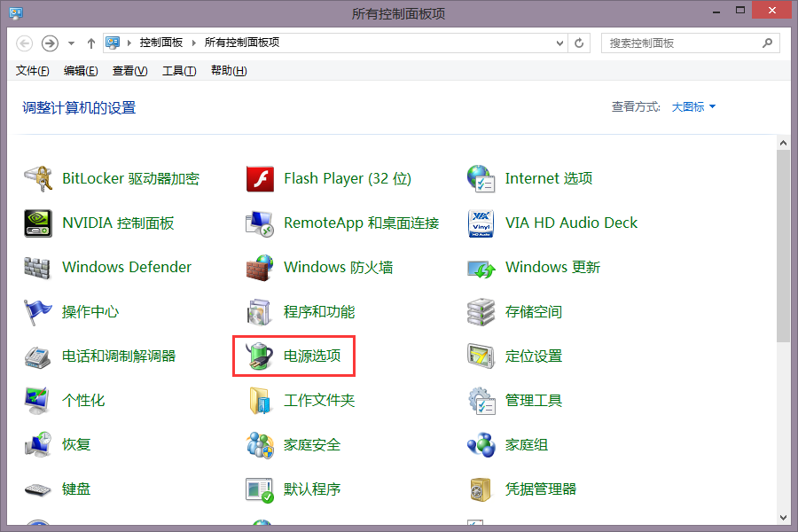The width and height of the screenshot is (798, 532).
Task: Click the search magnifier icon
Action: pyautogui.click(x=768, y=43)
